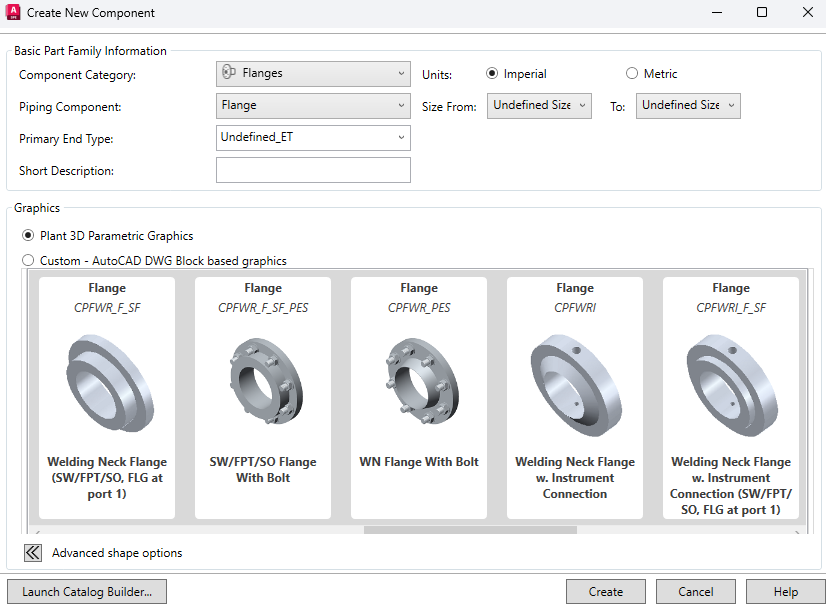
Task: Open the Primary End Type dropdown
Action: (x=313, y=137)
